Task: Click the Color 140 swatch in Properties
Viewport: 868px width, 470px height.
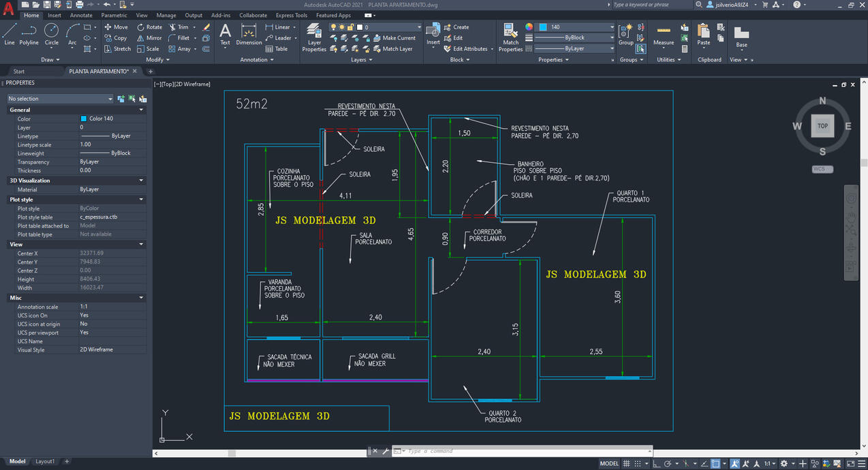Action: [85, 119]
